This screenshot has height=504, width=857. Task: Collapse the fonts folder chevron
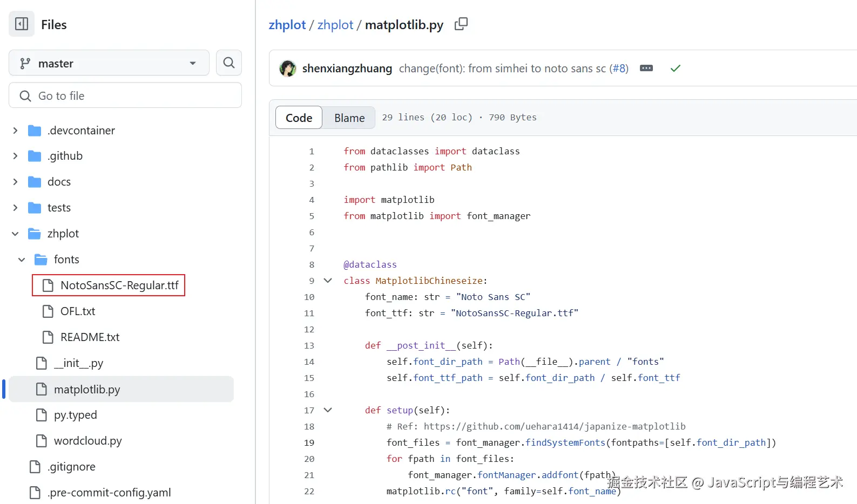point(22,260)
